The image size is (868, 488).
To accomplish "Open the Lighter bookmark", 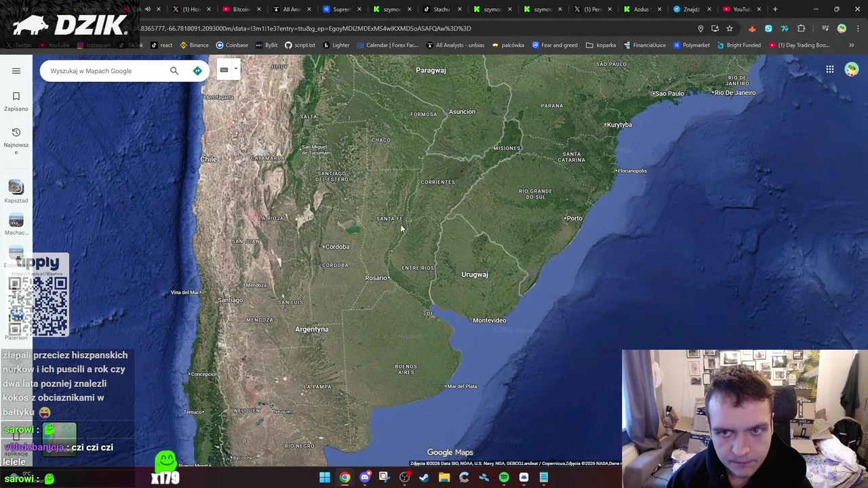I will tap(336, 45).
